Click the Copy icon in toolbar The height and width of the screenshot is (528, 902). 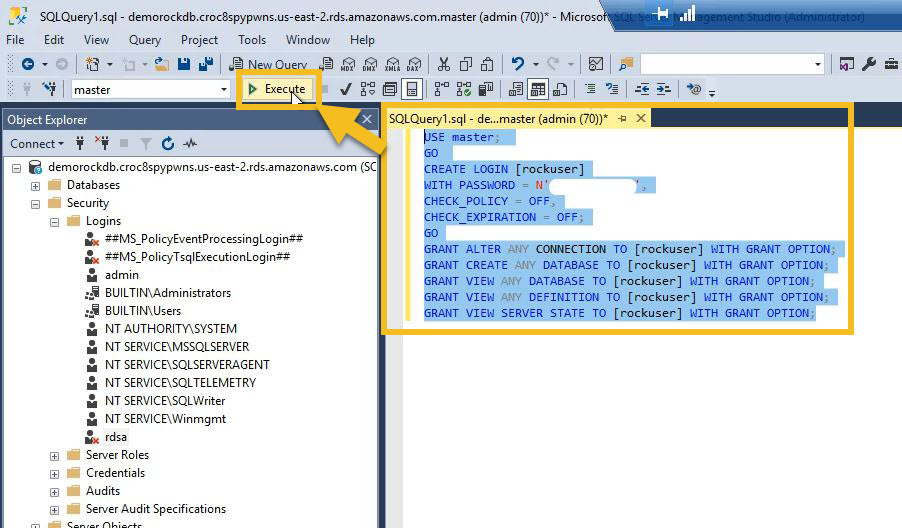click(x=465, y=64)
